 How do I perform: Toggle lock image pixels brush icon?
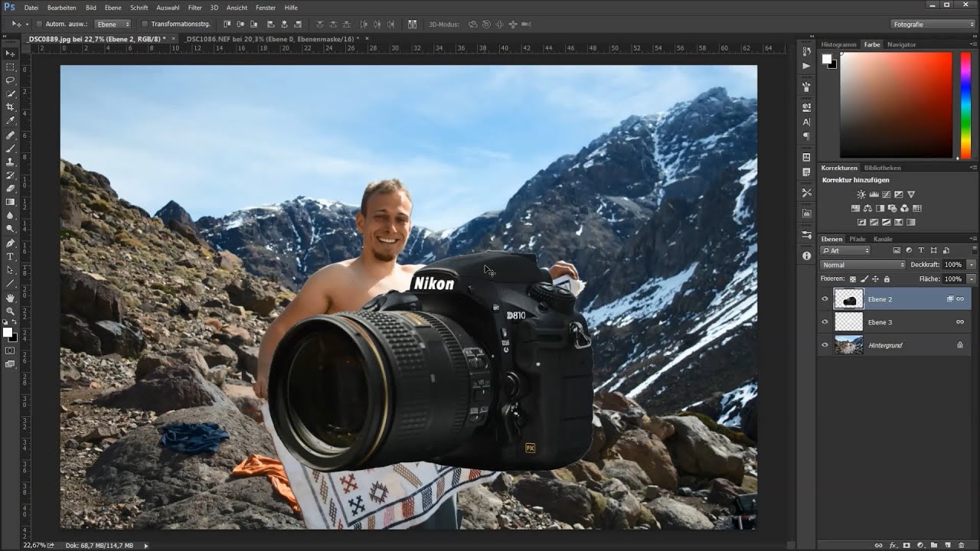864,279
